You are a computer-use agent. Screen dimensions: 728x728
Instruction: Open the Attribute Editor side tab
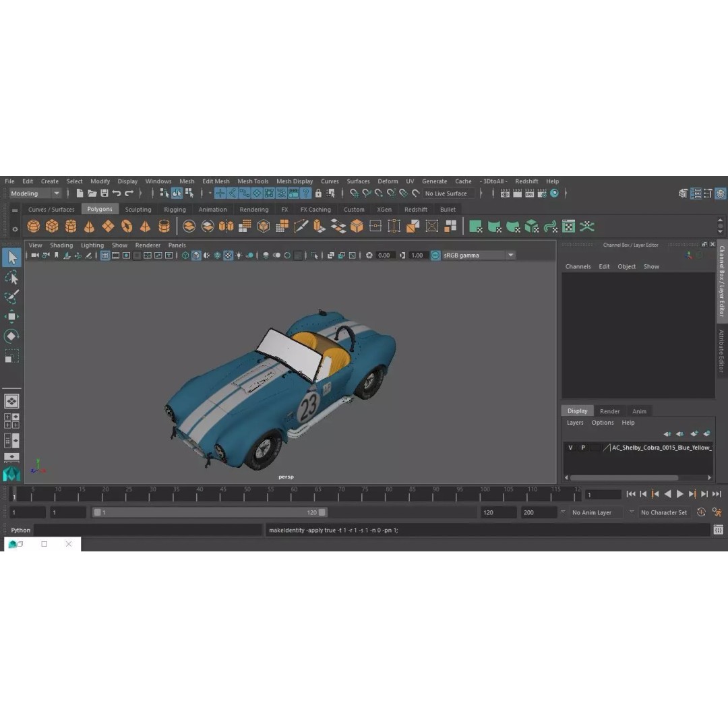[721, 351]
